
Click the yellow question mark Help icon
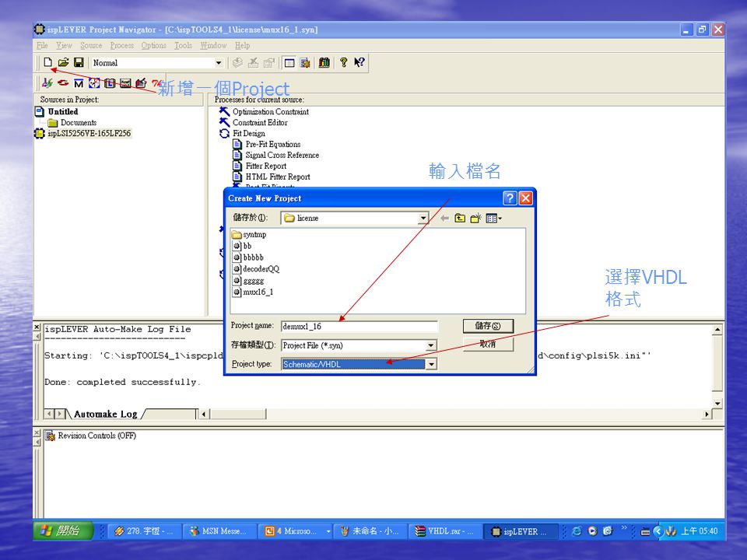343,62
